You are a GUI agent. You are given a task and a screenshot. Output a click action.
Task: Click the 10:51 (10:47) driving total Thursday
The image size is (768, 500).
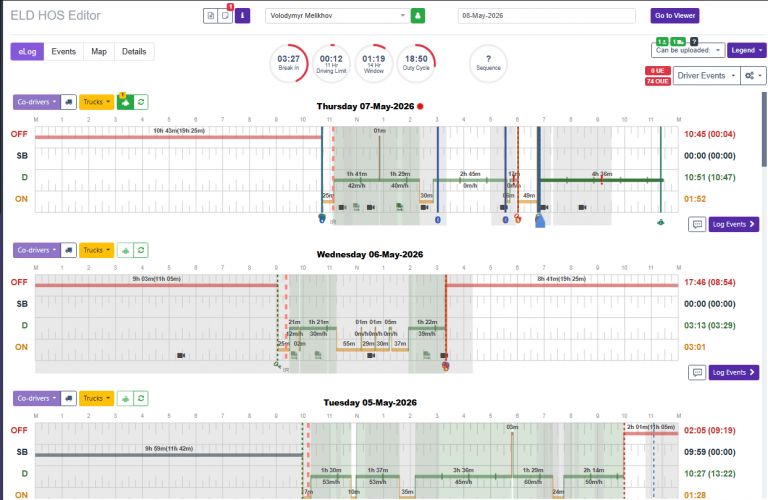[x=710, y=177]
